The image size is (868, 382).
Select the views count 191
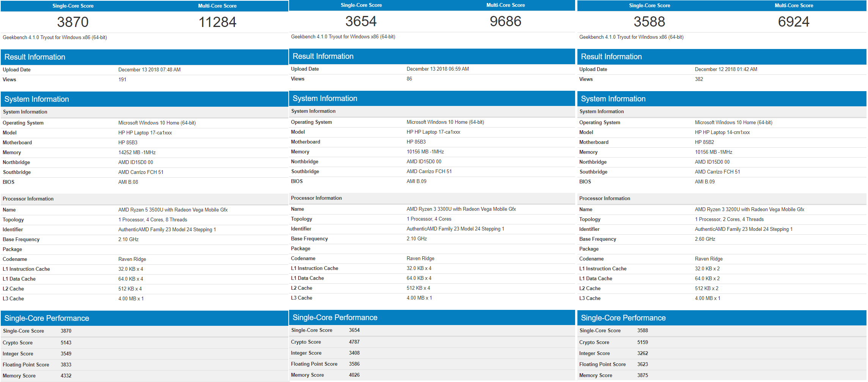click(x=122, y=79)
